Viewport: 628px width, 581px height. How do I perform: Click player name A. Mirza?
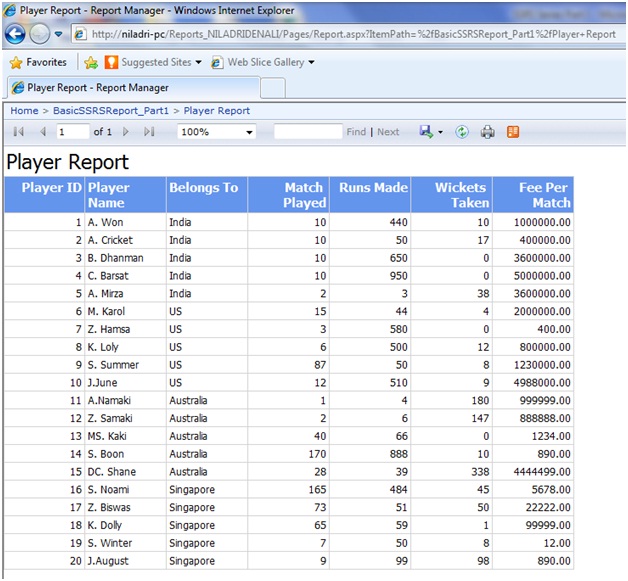tap(105, 294)
